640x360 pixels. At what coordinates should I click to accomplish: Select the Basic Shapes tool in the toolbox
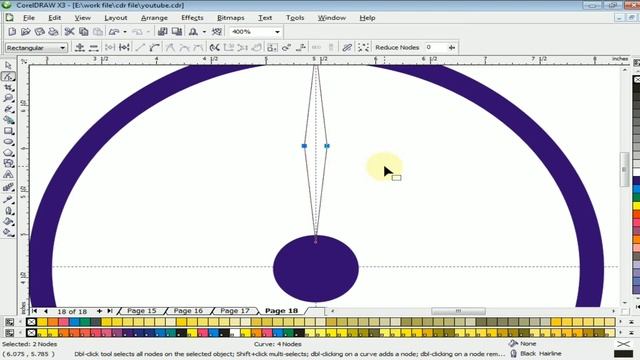8,163
